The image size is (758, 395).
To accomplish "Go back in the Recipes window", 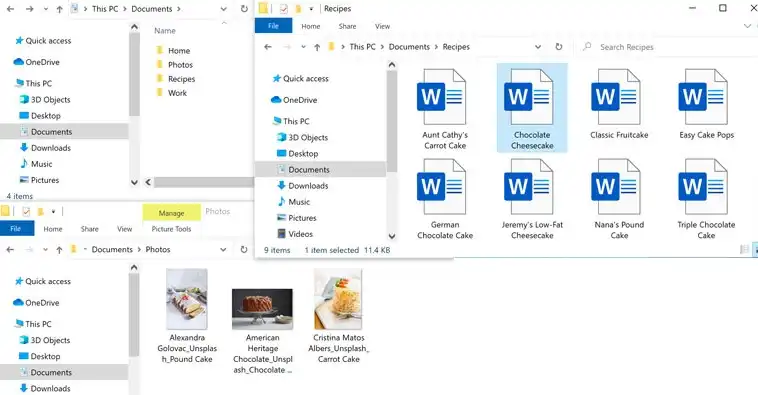I will click(x=268, y=47).
